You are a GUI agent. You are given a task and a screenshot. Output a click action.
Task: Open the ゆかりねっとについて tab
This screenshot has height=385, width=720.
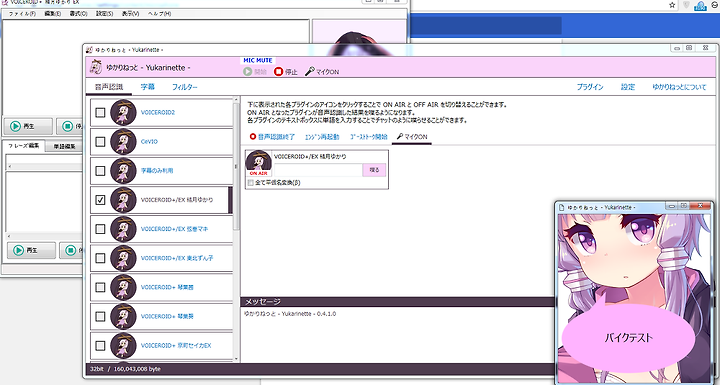point(679,87)
